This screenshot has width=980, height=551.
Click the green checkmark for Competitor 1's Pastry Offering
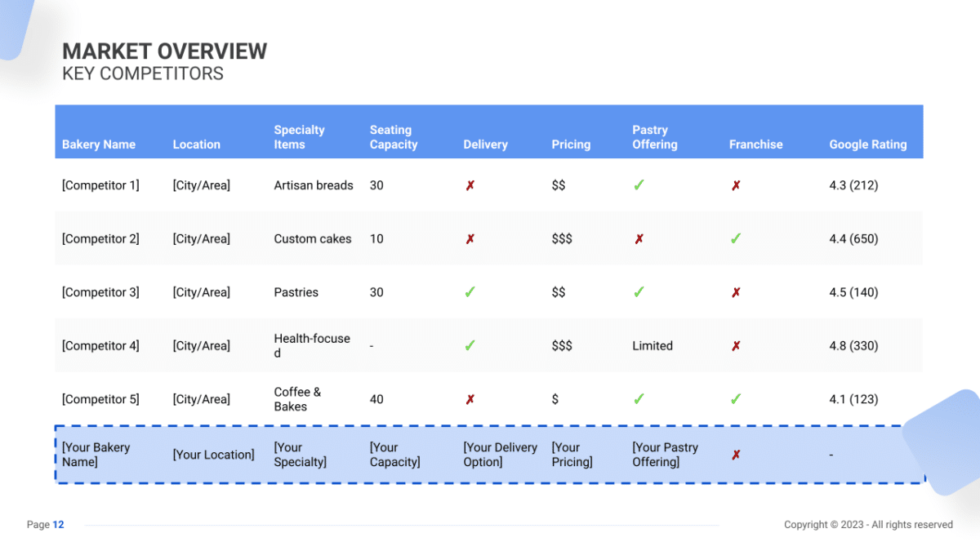(x=639, y=185)
